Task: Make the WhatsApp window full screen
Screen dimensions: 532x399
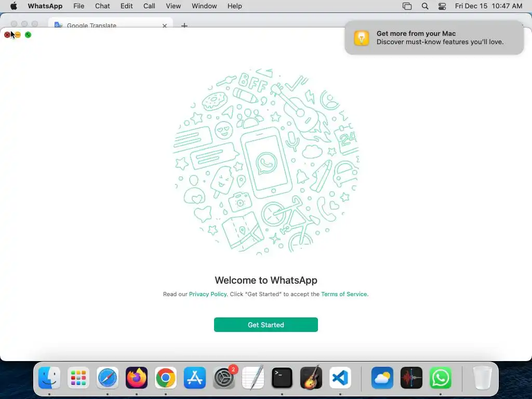Action: (x=28, y=35)
